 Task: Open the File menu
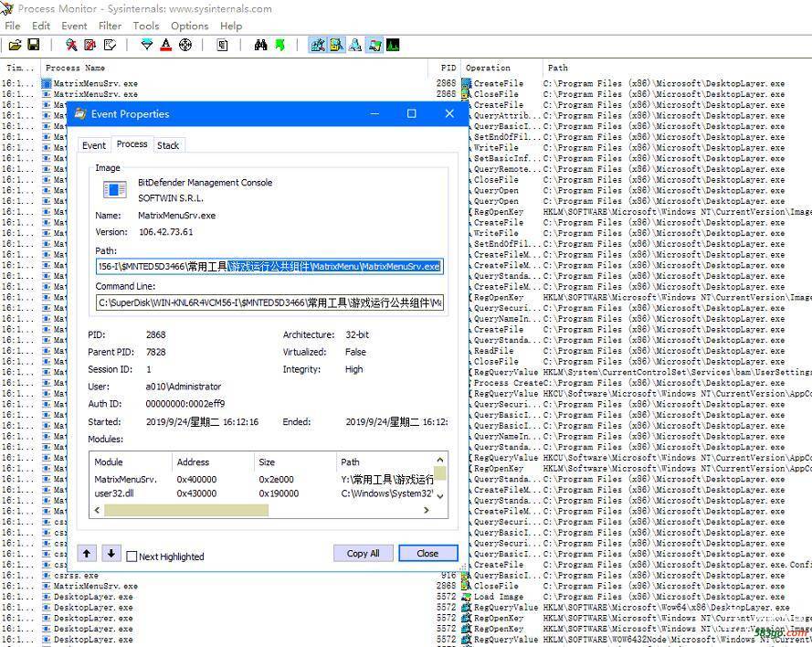point(13,26)
